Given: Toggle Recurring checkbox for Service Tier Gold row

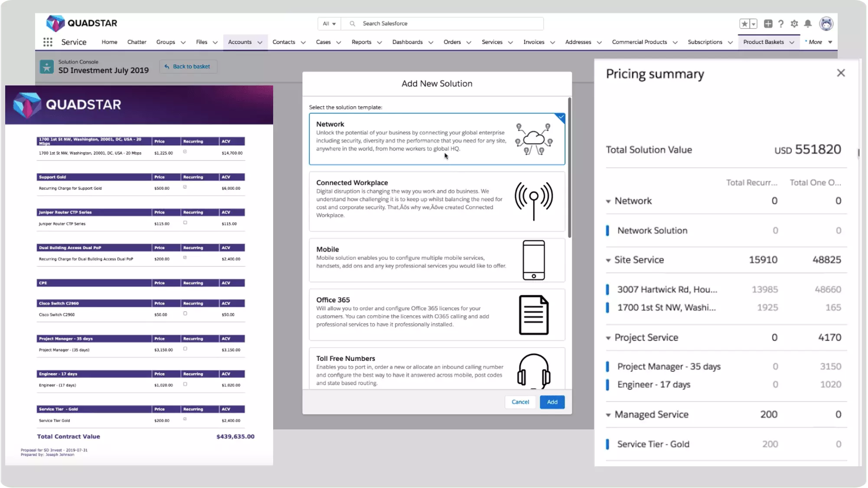Looking at the screenshot, I should tap(185, 419).
